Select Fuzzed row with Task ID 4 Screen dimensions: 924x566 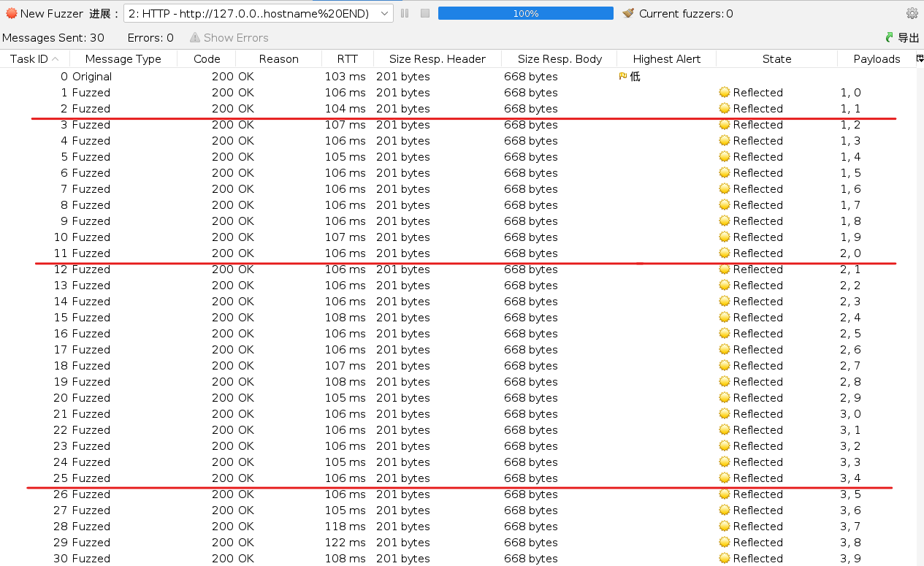(x=457, y=140)
